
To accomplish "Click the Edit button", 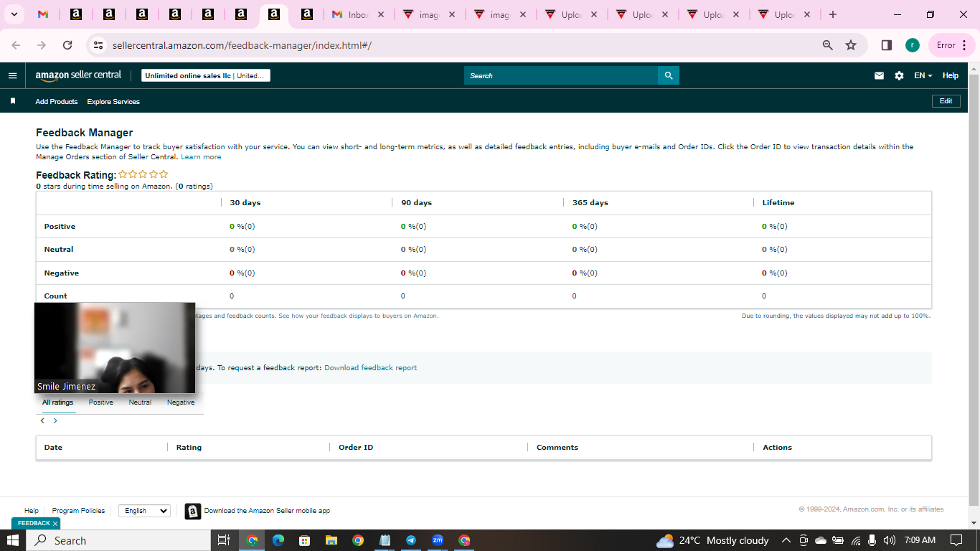I will point(946,101).
